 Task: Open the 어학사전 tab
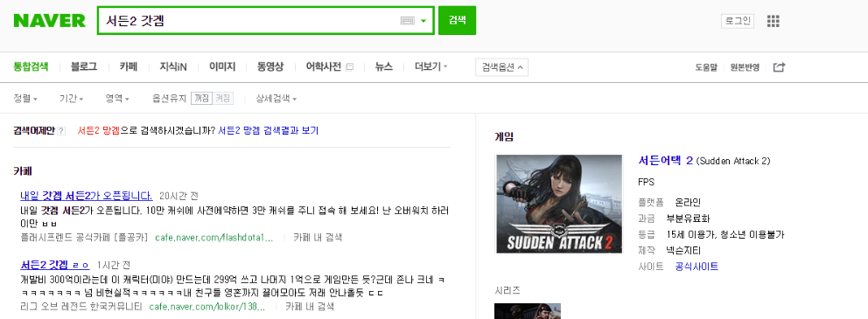pos(323,67)
